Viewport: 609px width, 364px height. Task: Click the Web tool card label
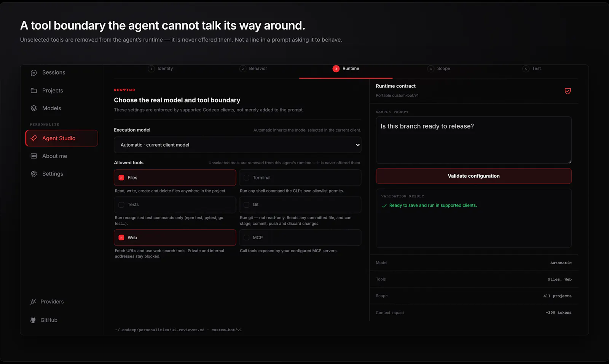click(132, 238)
